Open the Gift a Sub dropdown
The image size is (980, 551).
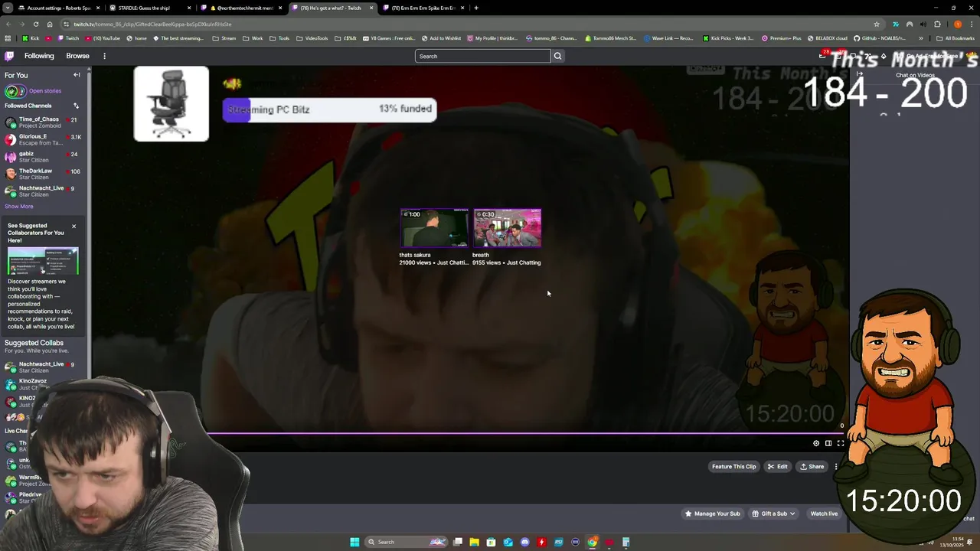click(x=773, y=514)
